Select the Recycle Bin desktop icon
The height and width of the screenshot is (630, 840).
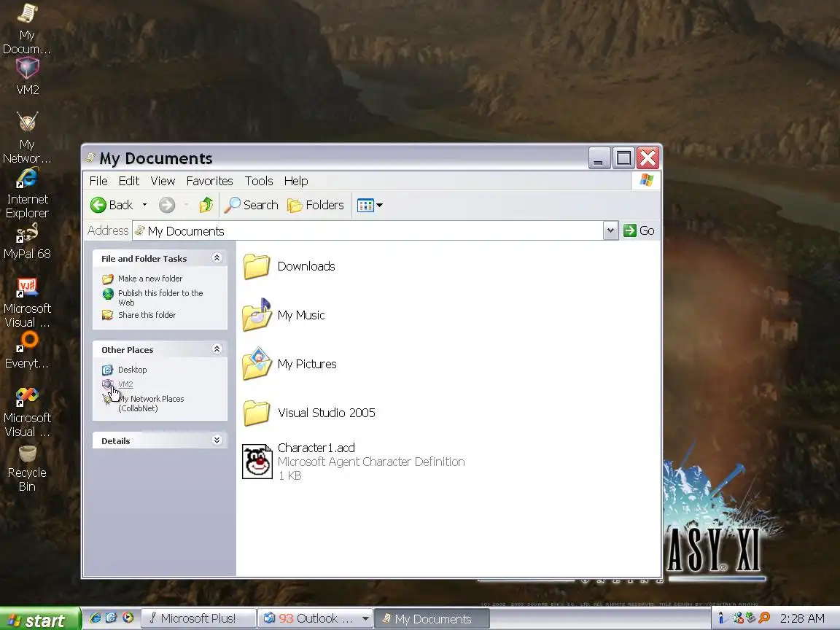pos(27,454)
